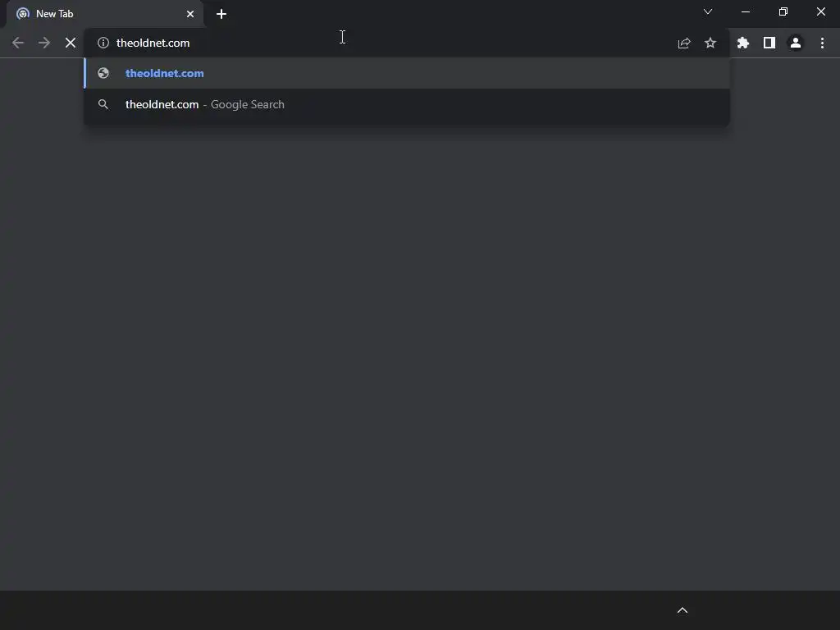This screenshot has width=840, height=630.
Task: Close the New Tab tab
Action: [190, 14]
